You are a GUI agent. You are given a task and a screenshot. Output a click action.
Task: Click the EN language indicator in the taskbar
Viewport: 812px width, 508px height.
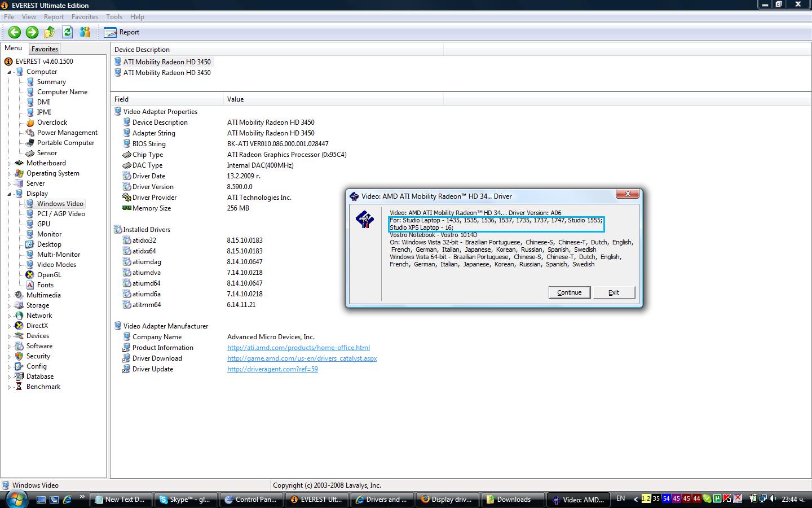coord(621,498)
